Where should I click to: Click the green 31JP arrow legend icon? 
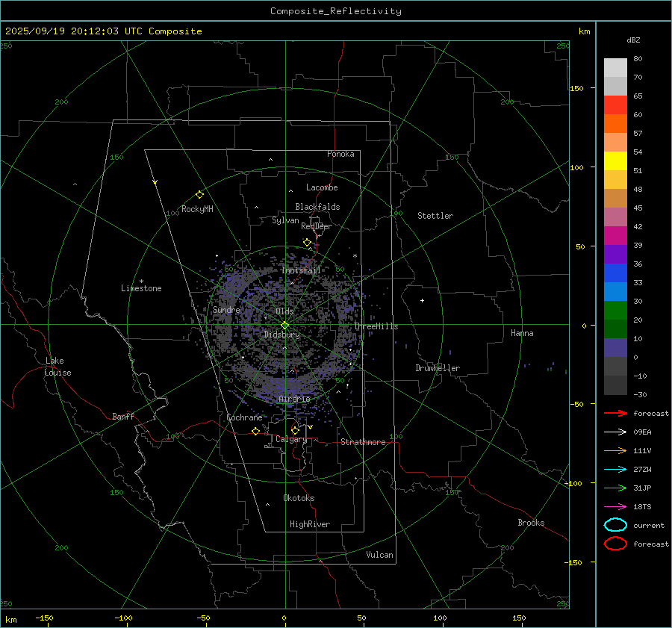[x=615, y=488]
